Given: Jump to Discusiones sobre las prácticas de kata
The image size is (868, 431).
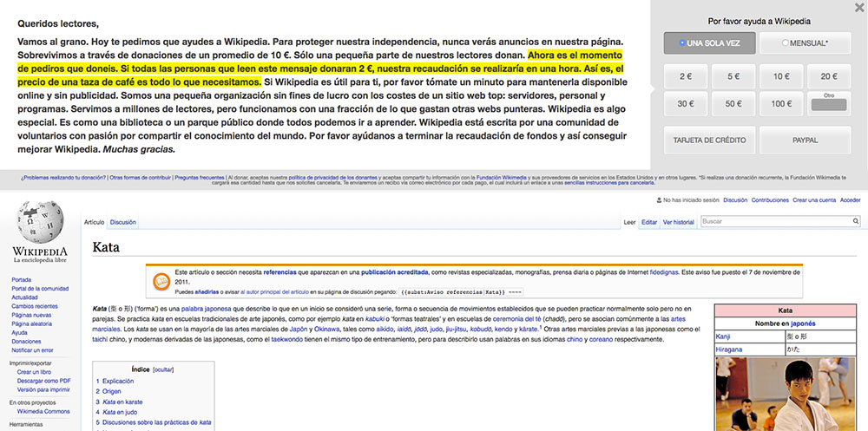Looking at the screenshot, I should pyautogui.click(x=154, y=422).
